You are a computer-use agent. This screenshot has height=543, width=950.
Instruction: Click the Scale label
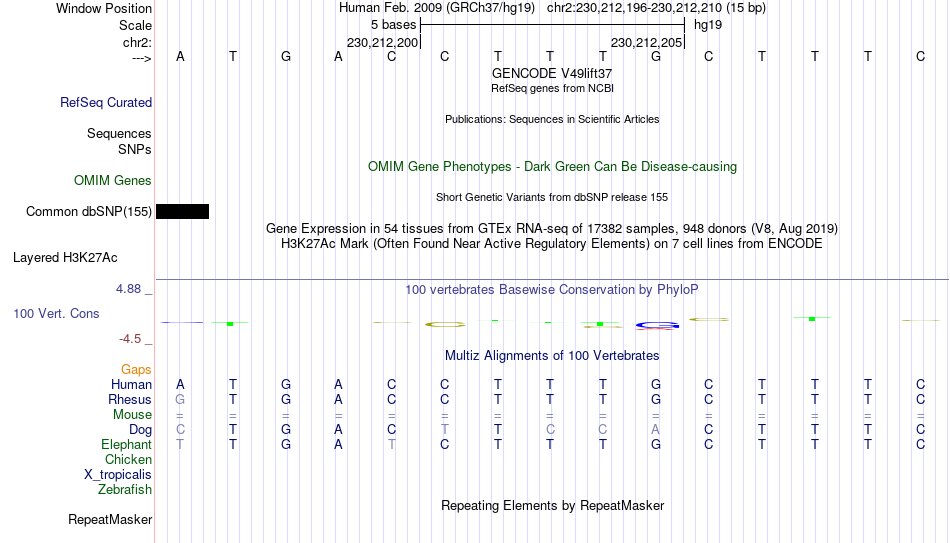coord(135,25)
